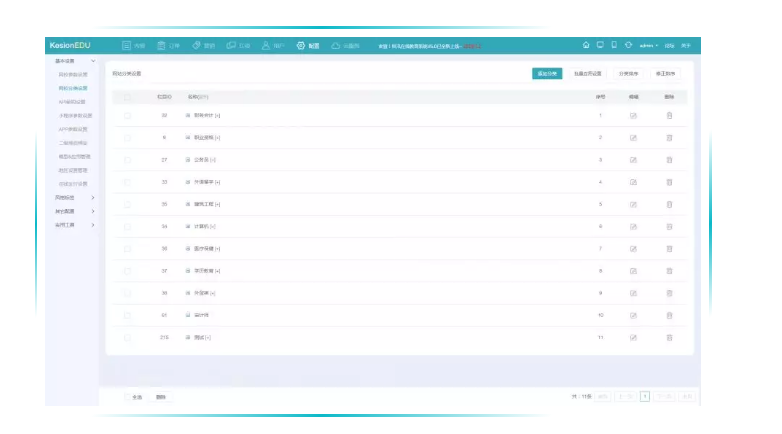Image resolution: width=782 pixels, height=434 pixels.
Task: Click the 分类排序 button
Action: point(629,73)
